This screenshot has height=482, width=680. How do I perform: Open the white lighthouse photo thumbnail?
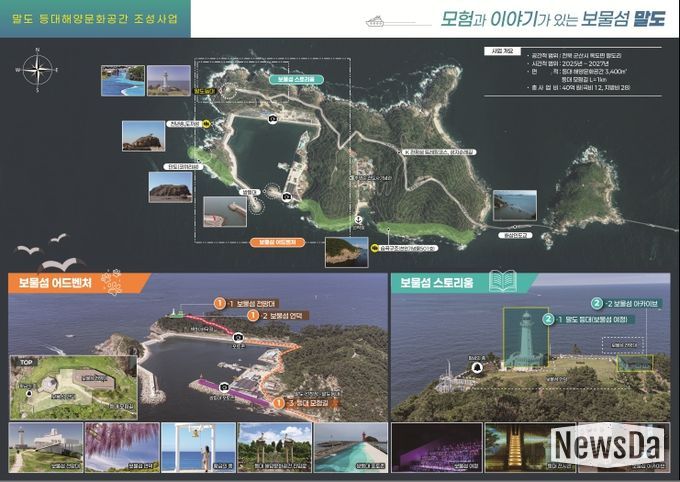[x=168, y=80]
